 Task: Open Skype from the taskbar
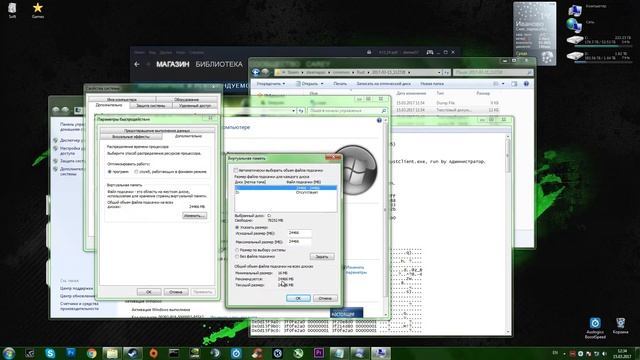[50, 353]
